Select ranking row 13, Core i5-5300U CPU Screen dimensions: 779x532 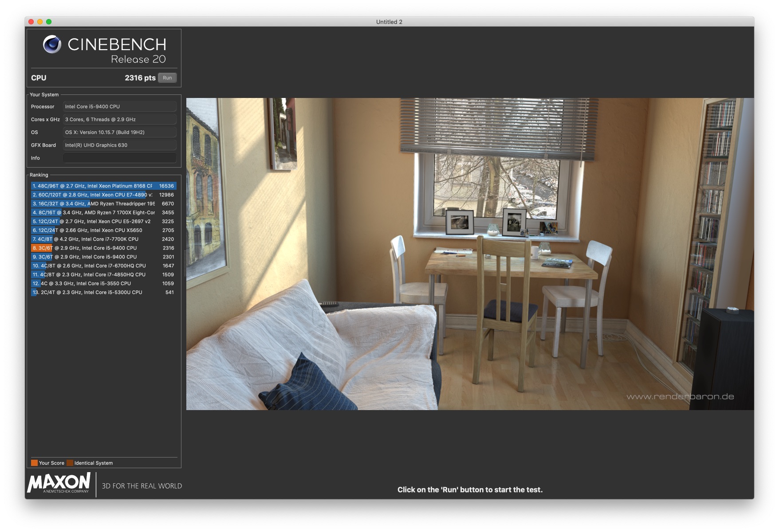pyautogui.click(x=104, y=292)
